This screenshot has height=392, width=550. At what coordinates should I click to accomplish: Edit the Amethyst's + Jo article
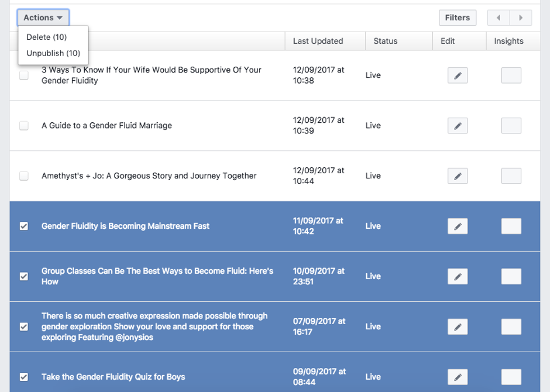click(x=457, y=176)
